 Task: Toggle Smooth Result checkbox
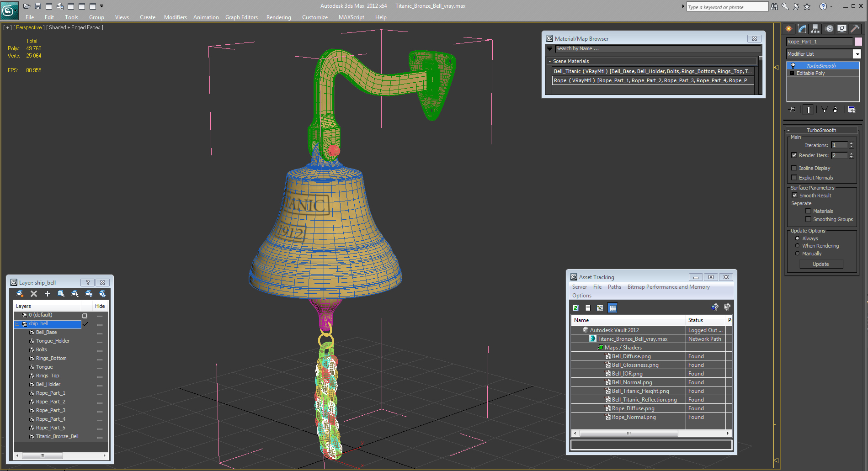click(x=794, y=196)
